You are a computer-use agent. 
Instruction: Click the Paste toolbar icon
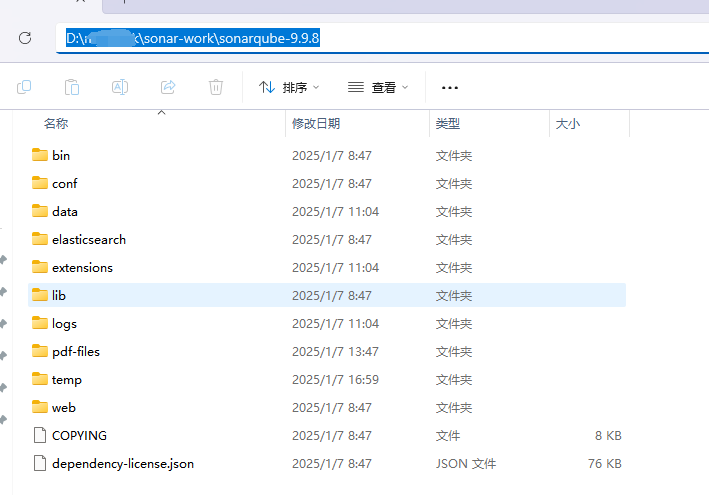point(72,87)
